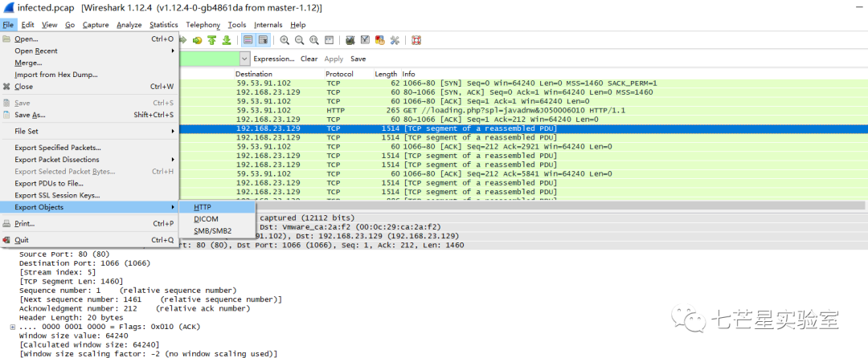Open Capture Filters toolbar icon
Image resolution: width=868 pixels, height=358 pixels.
350,40
